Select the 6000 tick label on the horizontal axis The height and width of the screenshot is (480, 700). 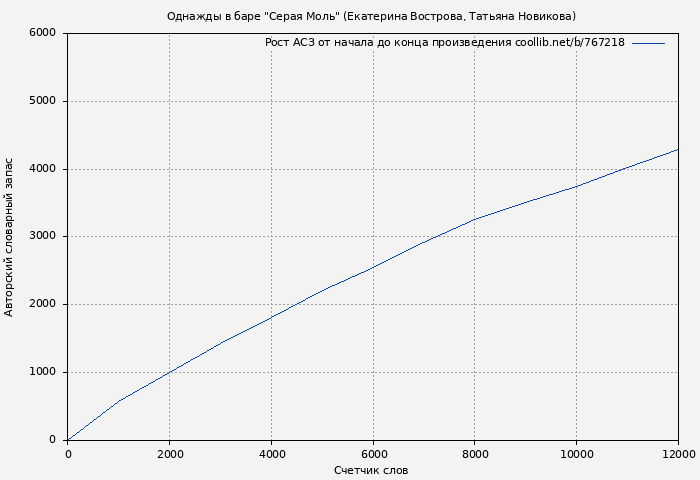[373, 454]
